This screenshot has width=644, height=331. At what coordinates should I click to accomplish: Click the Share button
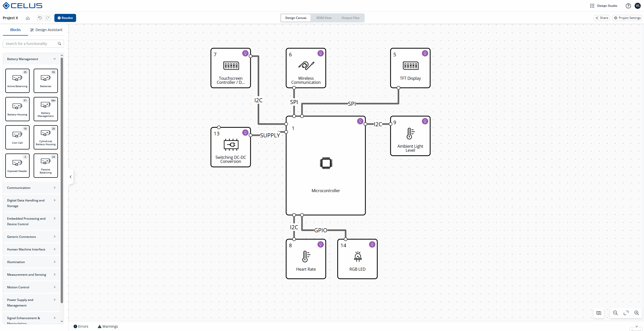click(x=602, y=18)
